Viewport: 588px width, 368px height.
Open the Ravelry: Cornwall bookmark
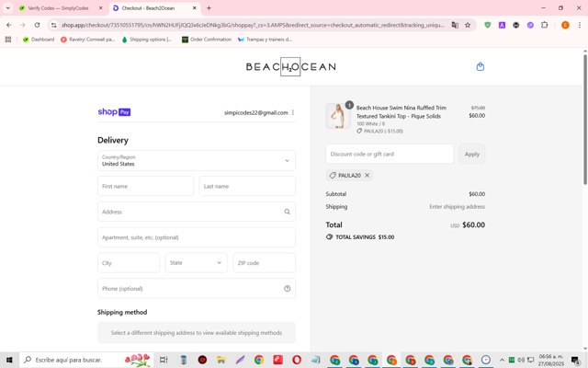88,40
